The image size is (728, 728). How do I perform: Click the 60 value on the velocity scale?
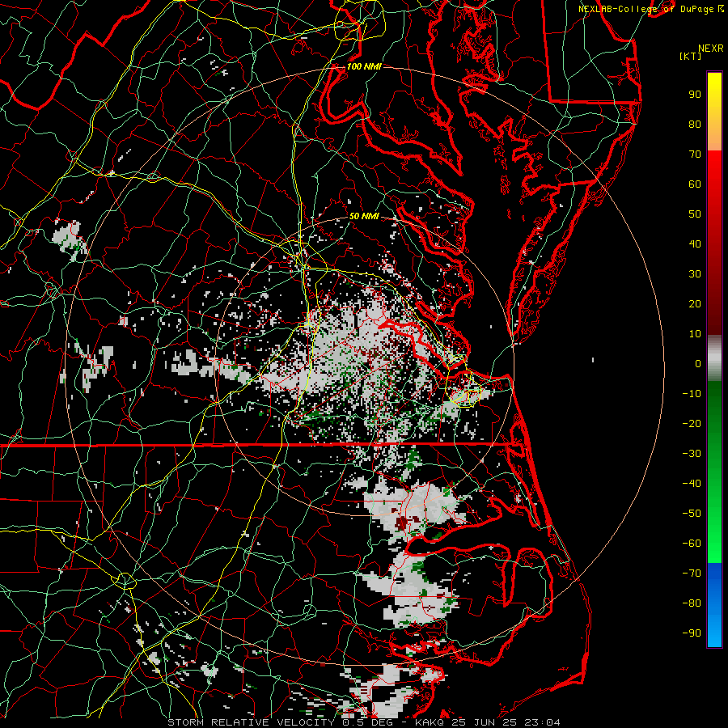[x=695, y=184]
